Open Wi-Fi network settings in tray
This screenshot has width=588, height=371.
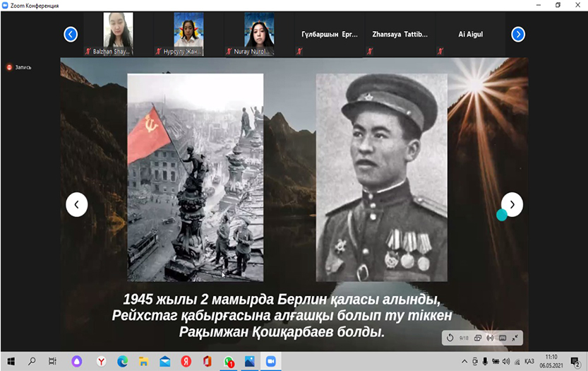tap(517, 362)
